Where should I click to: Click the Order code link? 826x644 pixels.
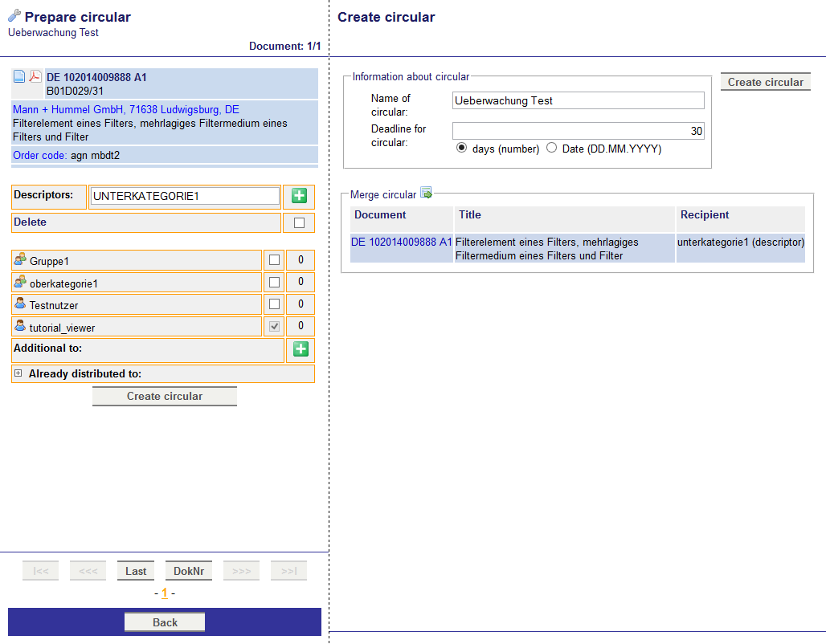click(x=40, y=155)
